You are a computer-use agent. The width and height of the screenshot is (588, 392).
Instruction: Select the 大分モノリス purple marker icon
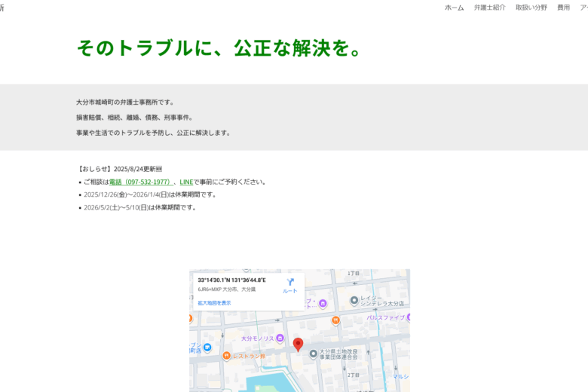click(280, 338)
